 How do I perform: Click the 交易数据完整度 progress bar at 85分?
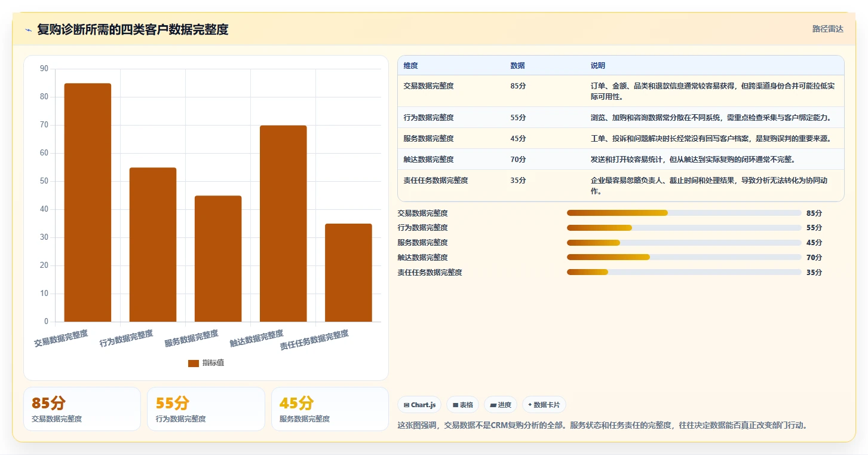pyautogui.click(x=684, y=213)
